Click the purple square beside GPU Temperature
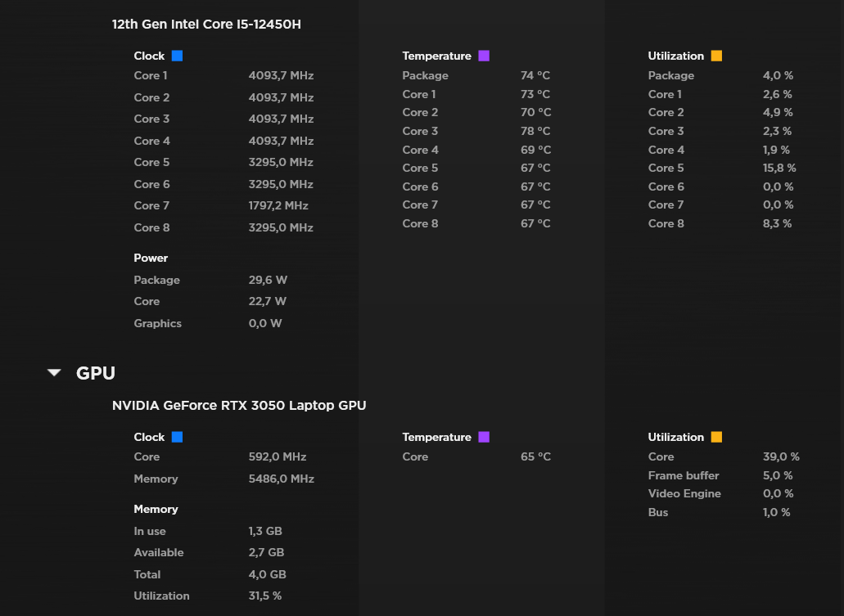Viewport: 844px width, 616px height. [483, 438]
